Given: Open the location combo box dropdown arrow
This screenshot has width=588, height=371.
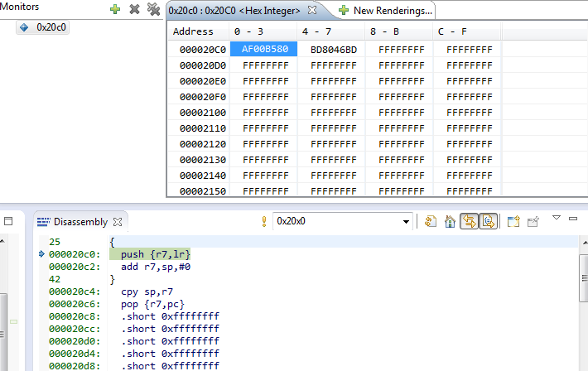Looking at the screenshot, I should (406, 221).
